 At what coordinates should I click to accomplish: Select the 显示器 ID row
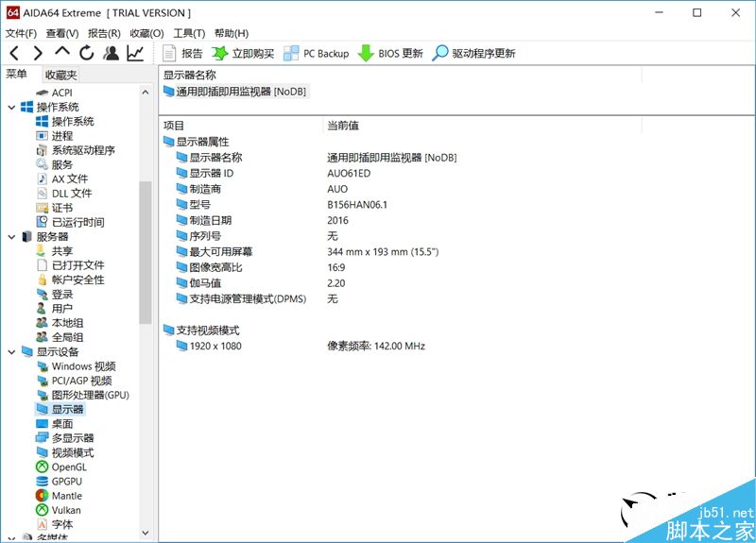pos(273,174)
